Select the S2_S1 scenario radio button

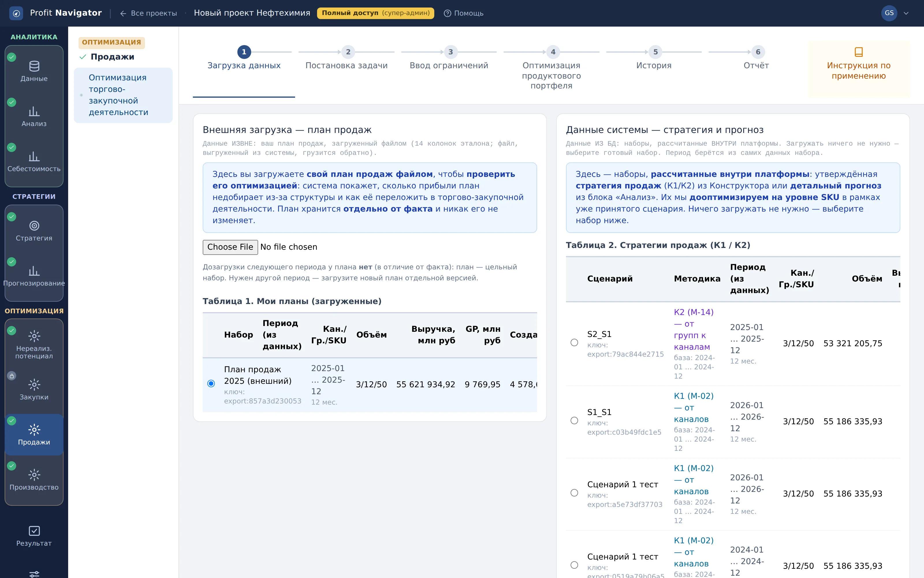point(574,342)
